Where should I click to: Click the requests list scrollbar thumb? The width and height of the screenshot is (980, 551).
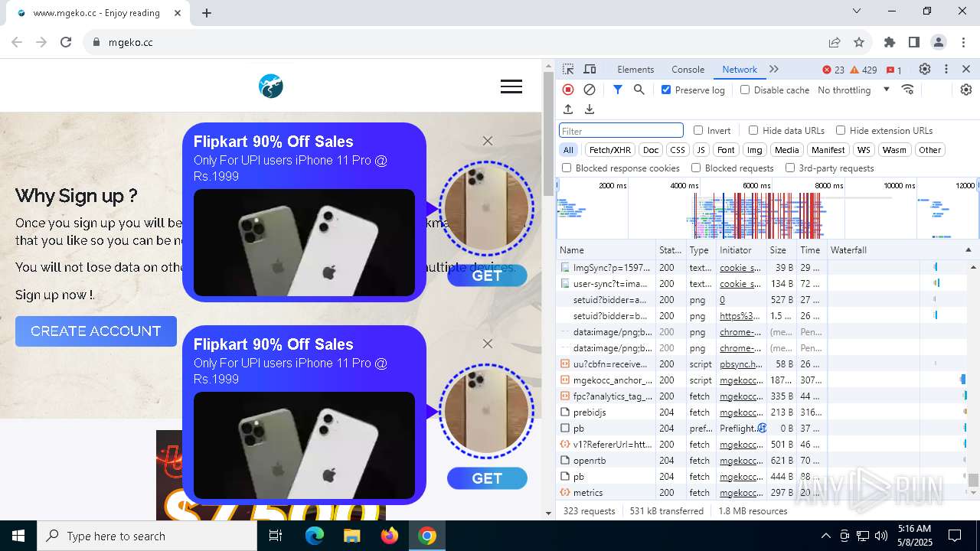pos(973,480)
